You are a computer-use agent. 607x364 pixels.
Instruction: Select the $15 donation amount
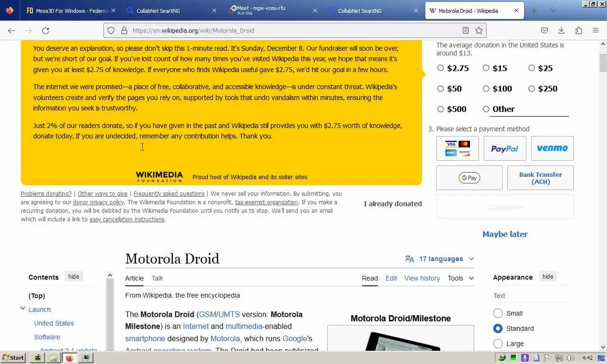click(486, 68)
